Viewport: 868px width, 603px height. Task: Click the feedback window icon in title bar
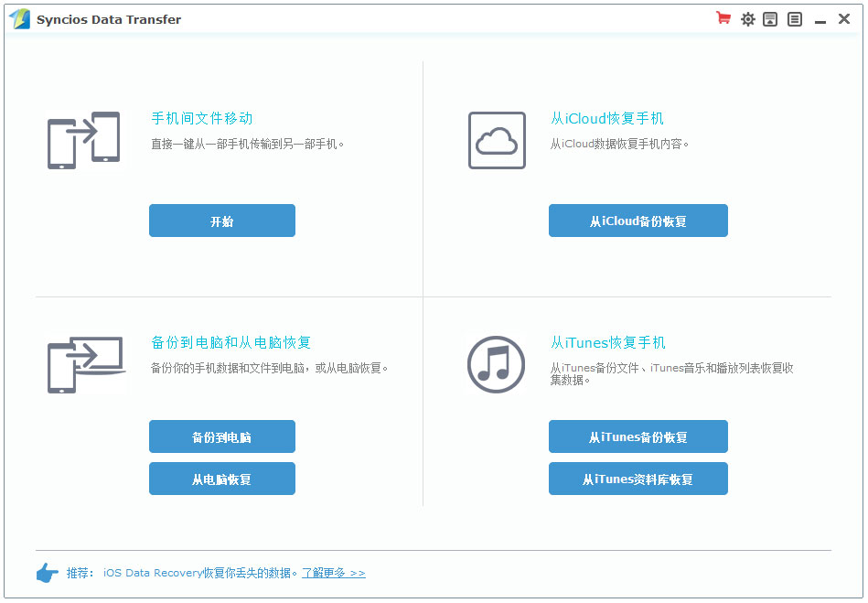[x=770, y=19]
